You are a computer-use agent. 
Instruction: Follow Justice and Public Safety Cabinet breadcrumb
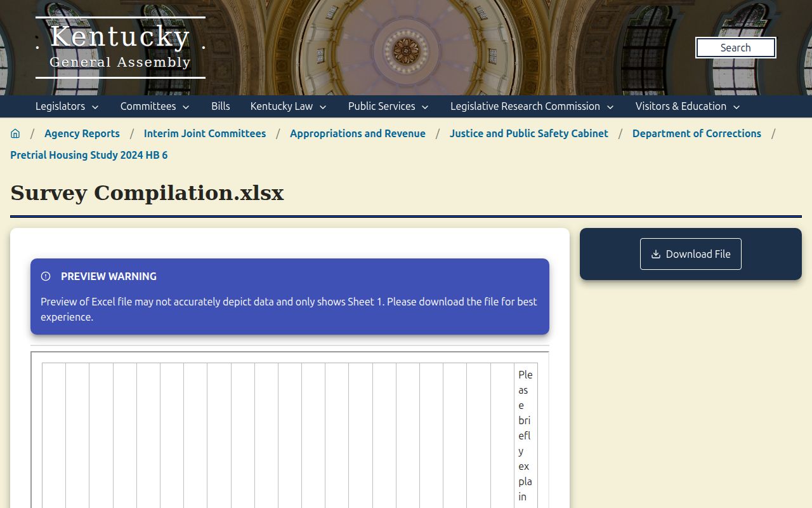point(529,133)
